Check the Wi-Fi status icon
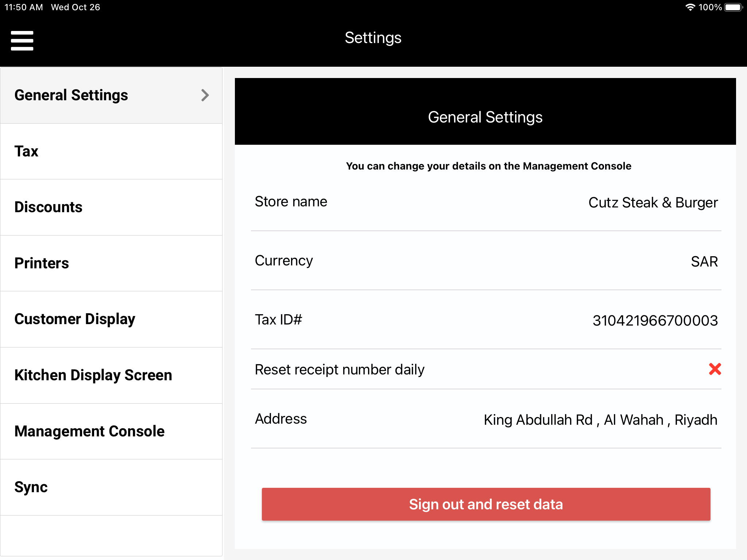The height and width of the screenshot is (560, 747). (x=690, y=7)
